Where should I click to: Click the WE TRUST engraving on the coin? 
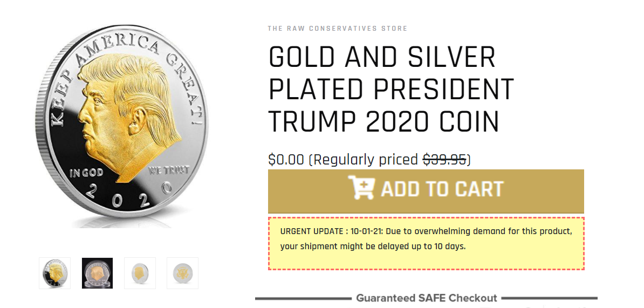pos(169,170)
